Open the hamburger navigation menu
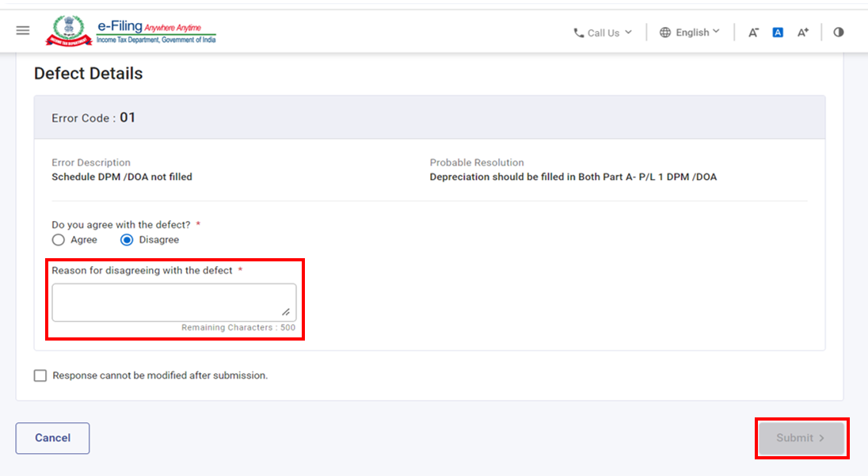This screenshot has height=476, width=868. point(23,31)
